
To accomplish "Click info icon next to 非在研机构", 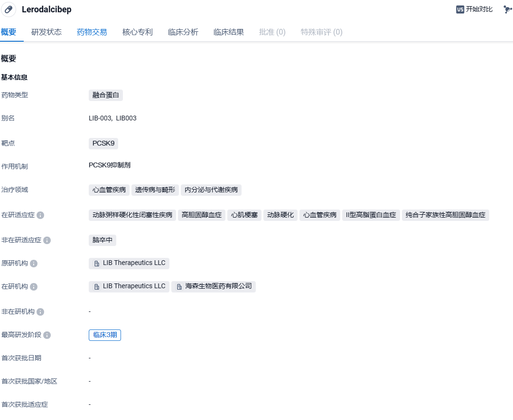I will [x=40, y=312].
